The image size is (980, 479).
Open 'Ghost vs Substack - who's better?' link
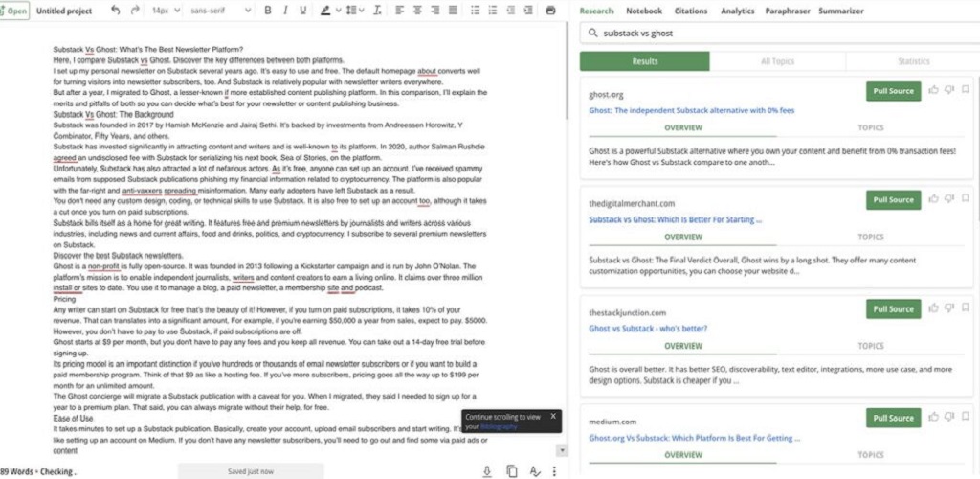pyautogui.click(x=648, y=329)
